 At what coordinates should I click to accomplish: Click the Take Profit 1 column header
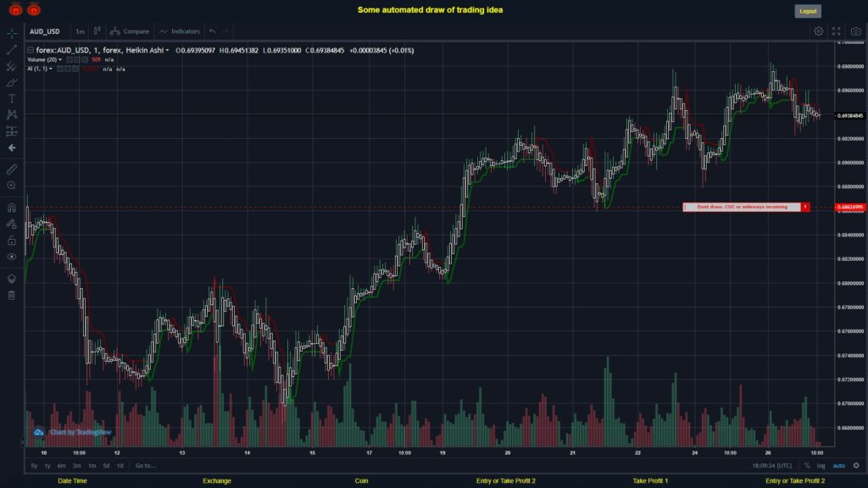[x=650, y=481]
